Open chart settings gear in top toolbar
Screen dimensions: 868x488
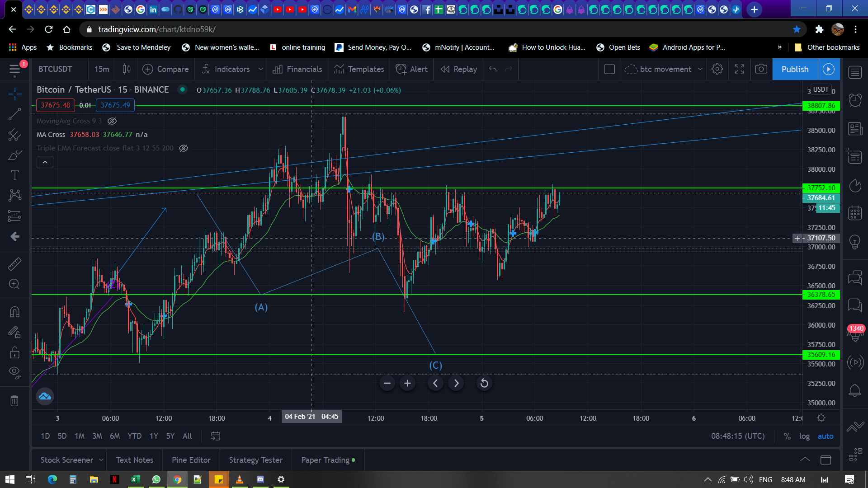717,69
